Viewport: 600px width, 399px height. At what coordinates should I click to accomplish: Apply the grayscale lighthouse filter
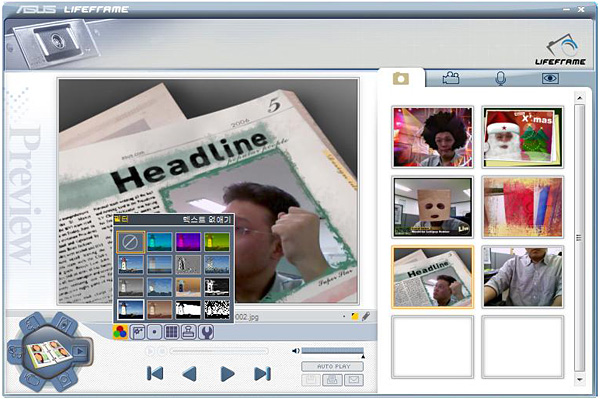point(130,287)
